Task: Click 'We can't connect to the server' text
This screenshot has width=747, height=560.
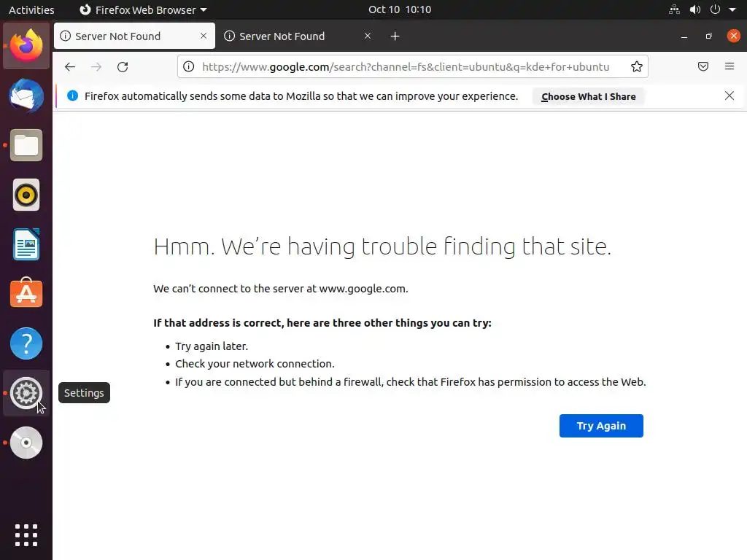Action: pyautogui.click(x=281, y=289)
